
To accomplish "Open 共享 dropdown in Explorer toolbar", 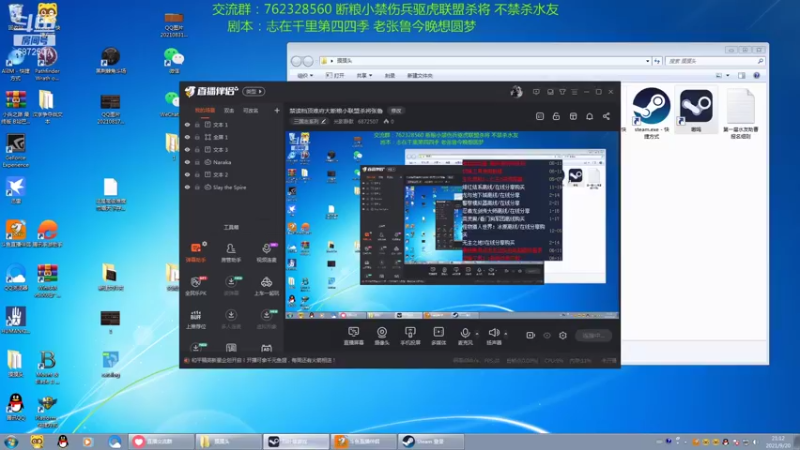I will coord(364,76).
